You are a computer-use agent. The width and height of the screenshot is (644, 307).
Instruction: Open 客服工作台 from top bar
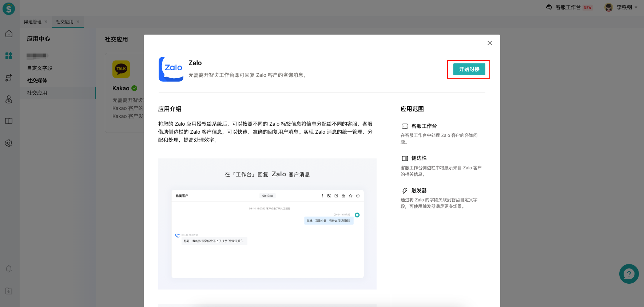[x=568, y=7]
